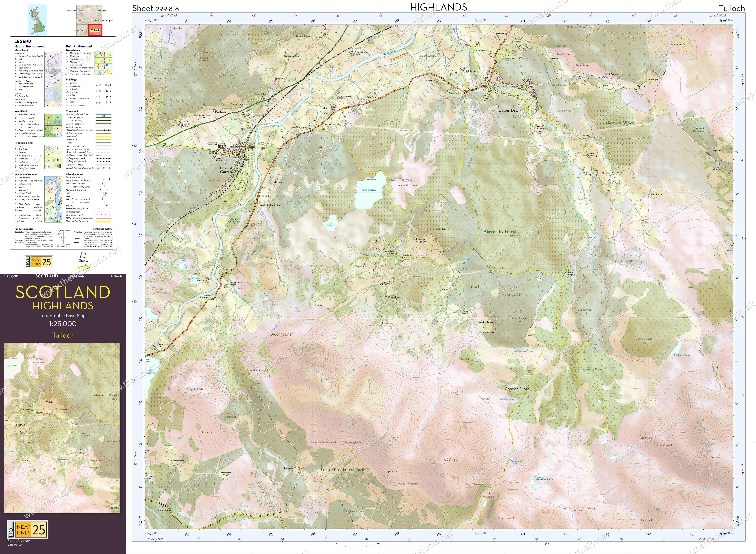Click the Mains of Garten map label
This screenshot has width=756, height=554.
325,111
